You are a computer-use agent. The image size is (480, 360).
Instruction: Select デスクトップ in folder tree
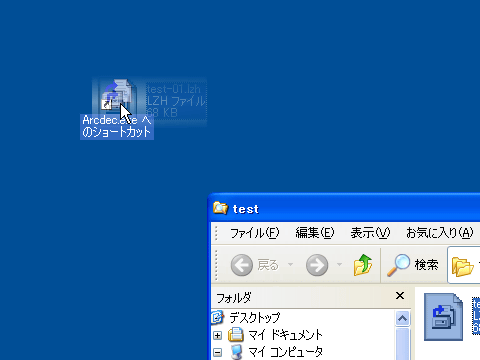[x=255, y=318]
